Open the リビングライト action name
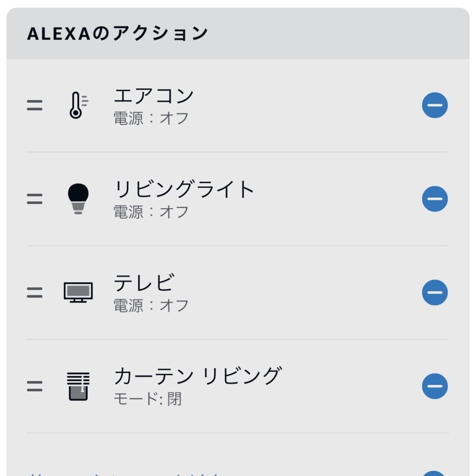476x476 pixels. click(184, 190)
